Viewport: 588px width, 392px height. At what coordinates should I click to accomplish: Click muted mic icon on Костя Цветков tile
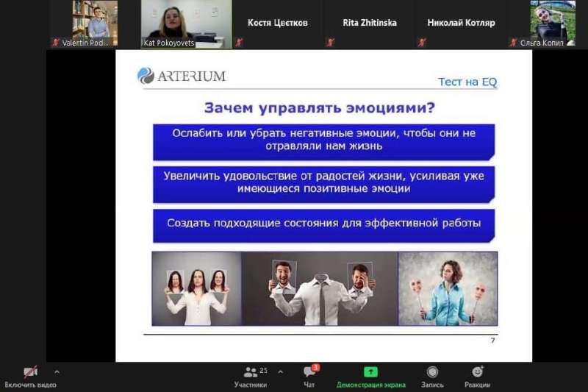point(239,43)
